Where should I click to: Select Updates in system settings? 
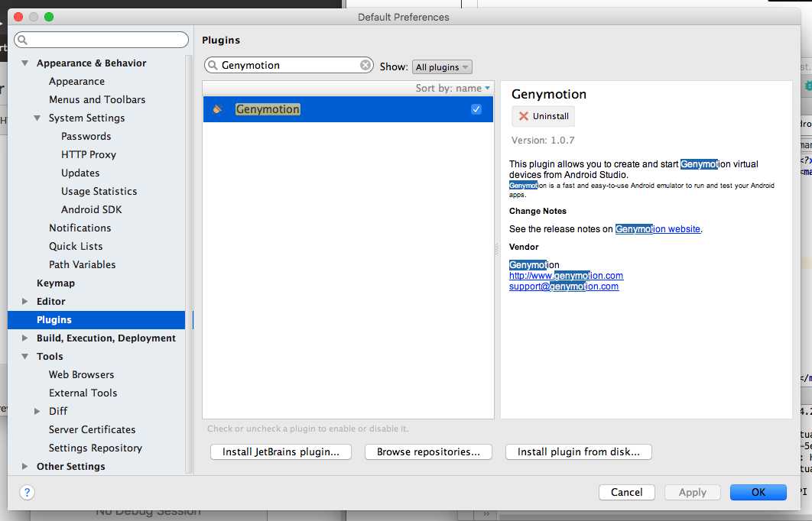coord(80,173)
